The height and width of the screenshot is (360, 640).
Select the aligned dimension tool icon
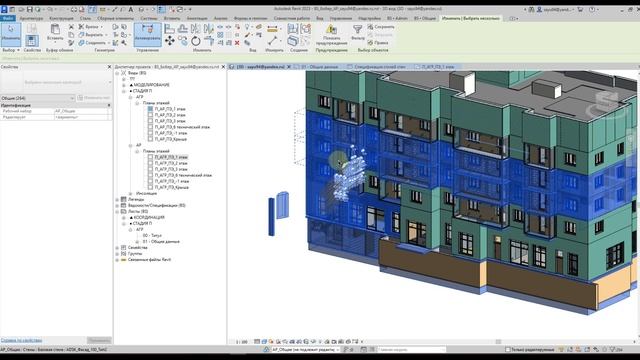pos(273,40)
